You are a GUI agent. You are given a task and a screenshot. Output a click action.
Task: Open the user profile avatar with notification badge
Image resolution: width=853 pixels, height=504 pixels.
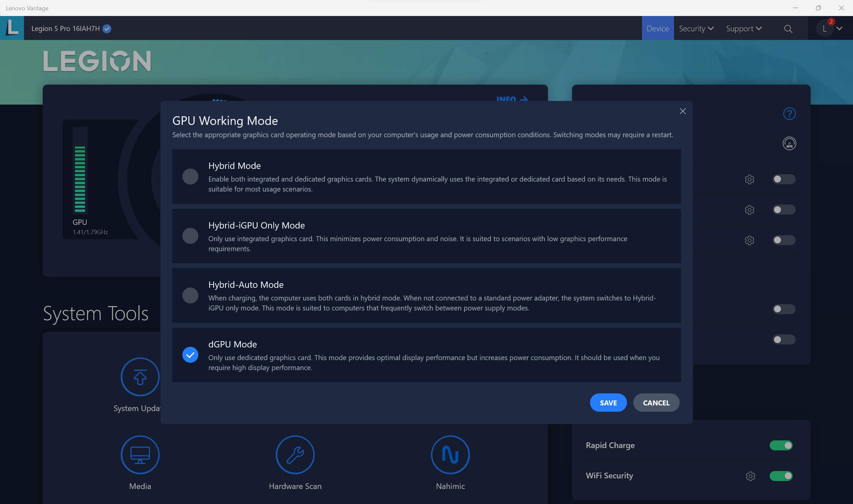pos(825,29)
